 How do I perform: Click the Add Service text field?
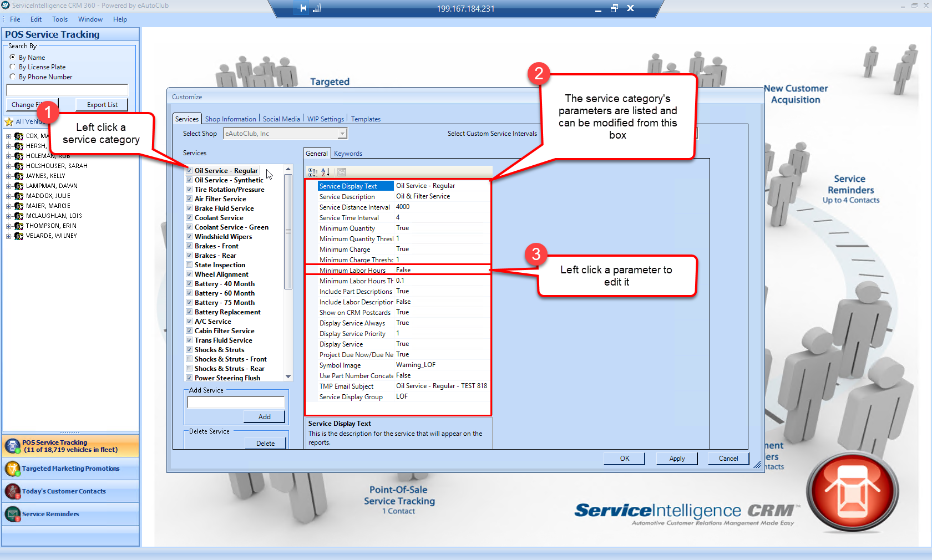[x=236, y=403]
